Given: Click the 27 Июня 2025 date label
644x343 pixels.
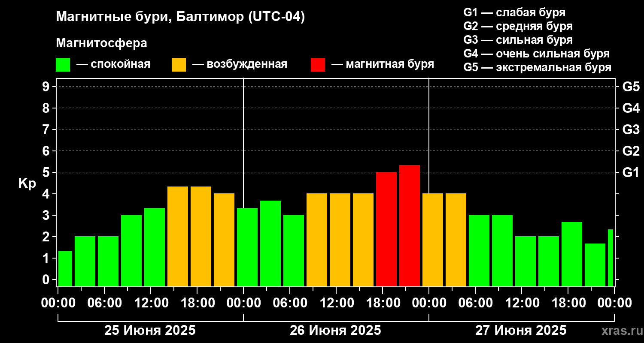Looking at the screenshot, I should coord(521,331).
